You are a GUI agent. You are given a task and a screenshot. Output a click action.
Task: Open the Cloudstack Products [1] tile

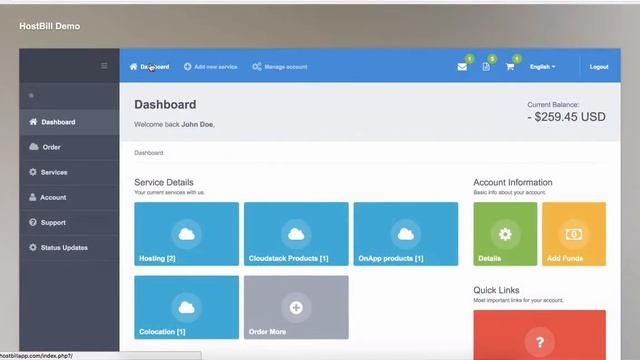pos(296,234)
